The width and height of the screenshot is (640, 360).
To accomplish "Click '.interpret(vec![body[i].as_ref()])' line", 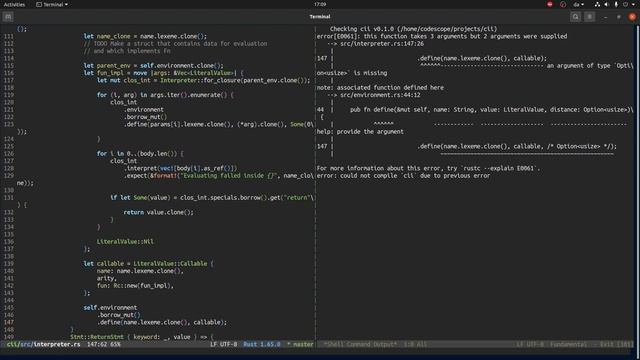I will (180, 168).
